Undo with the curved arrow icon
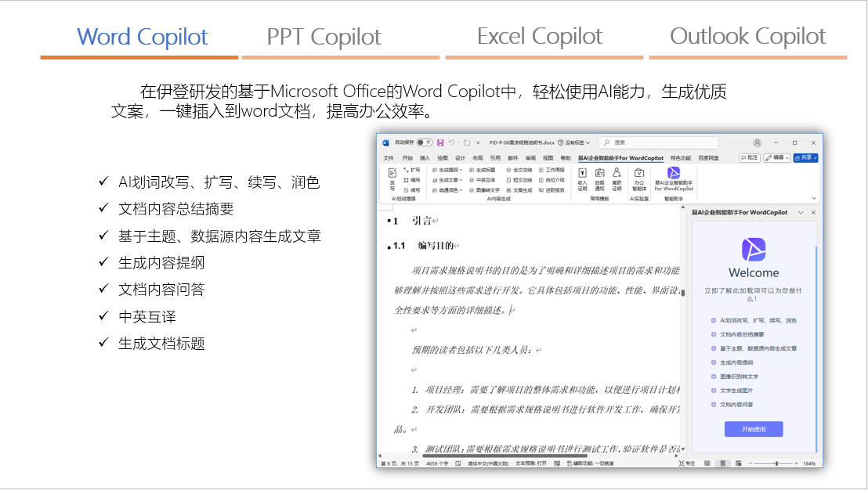Image resolution: width=868 pixels, height=490 pixels. point(452,142)
